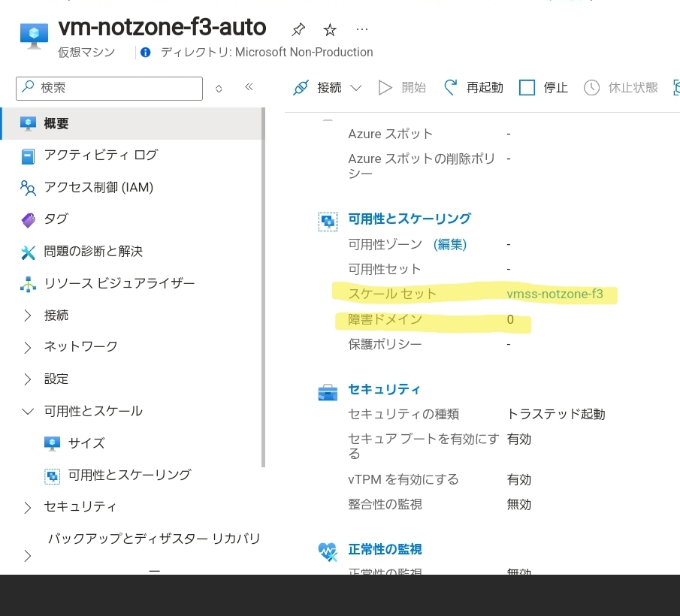Select the vTPM を有効にする value 有効
The height and width of the screenshot is (616, 680).
pyautogui.click(x=518, y=480)
